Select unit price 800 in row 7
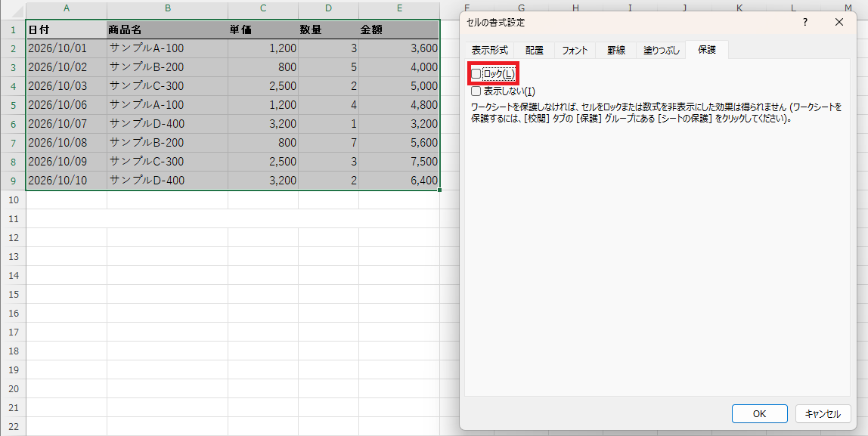Image resolution: width=868 pixels, height=436 pixels. click(x=263, y=143)
